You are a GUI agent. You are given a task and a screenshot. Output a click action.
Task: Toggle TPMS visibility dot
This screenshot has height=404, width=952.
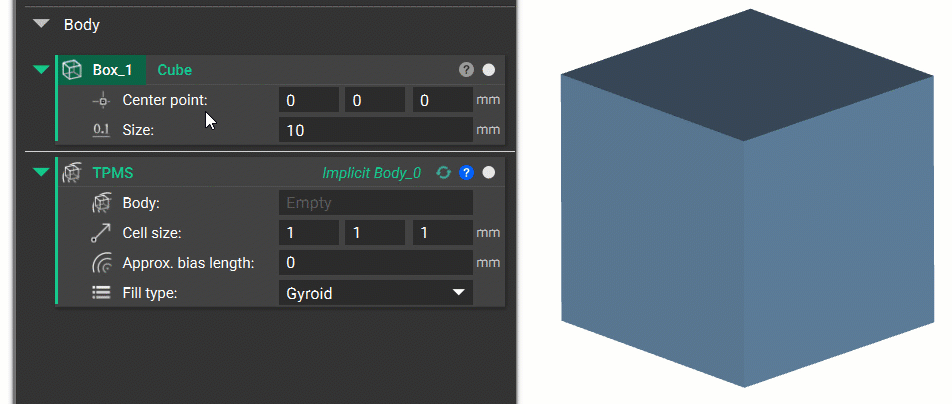(x=489, y=173)
